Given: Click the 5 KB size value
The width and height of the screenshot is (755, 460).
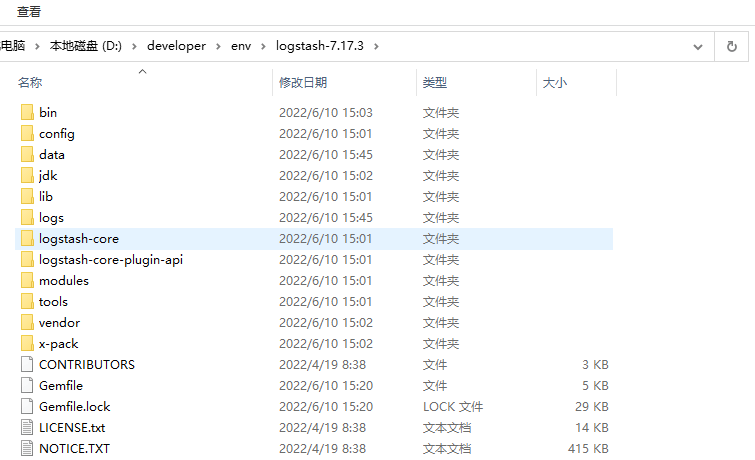Looking at the screenshot, I should tap(595, 386).
